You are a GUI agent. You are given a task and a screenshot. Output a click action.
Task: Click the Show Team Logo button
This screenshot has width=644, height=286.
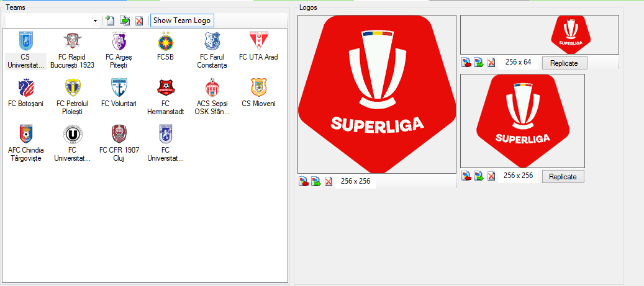[182, 20]
